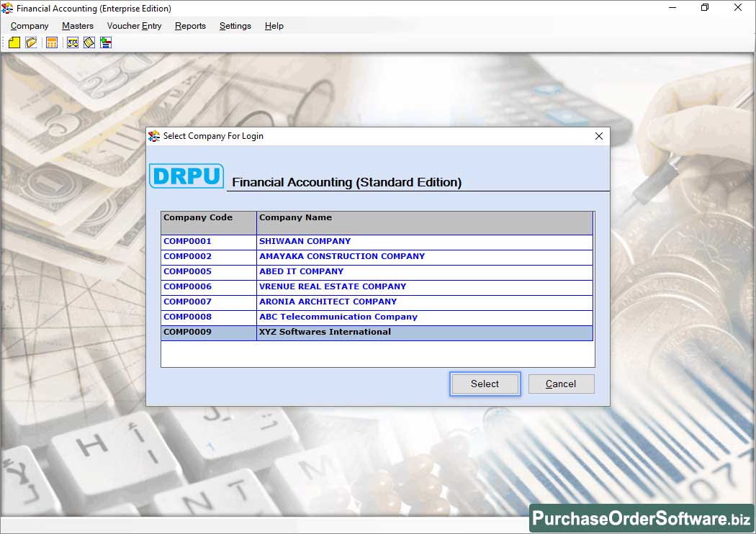Open the Company menu
This screenshot has height=534, width=756.
30,26
